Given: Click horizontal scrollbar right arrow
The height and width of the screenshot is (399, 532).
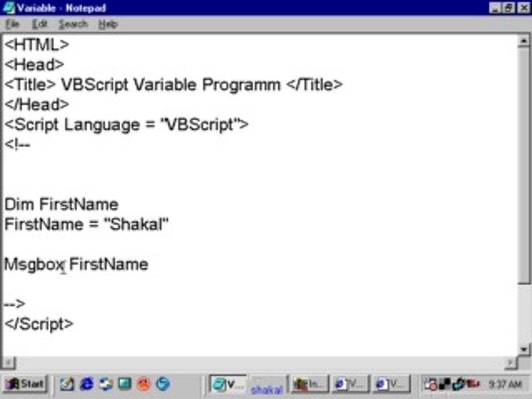Looking at the screenshot, I should 510,362.
